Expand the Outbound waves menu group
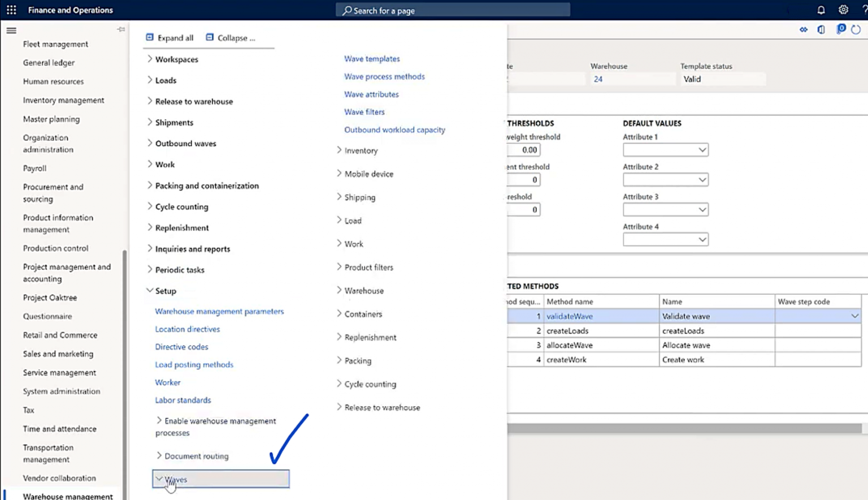The height and width of the screenshot is (500, 868). pos(150,144)
